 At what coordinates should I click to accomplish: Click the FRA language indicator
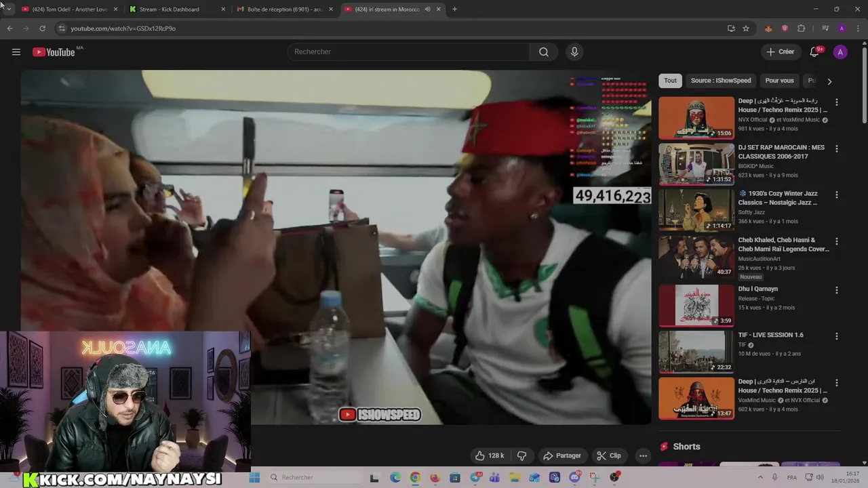(792, 477)
